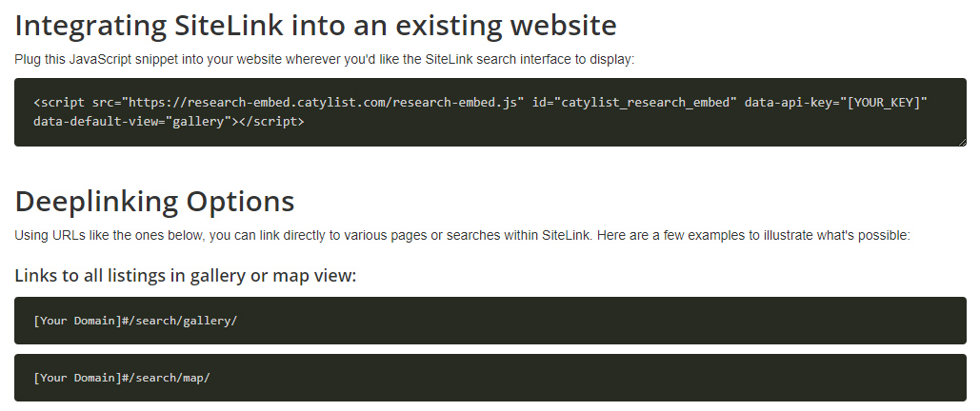Click inside the JavaScript snippet text box
Image resolution: width=980 pixels, height=411 pixels.
490,112
